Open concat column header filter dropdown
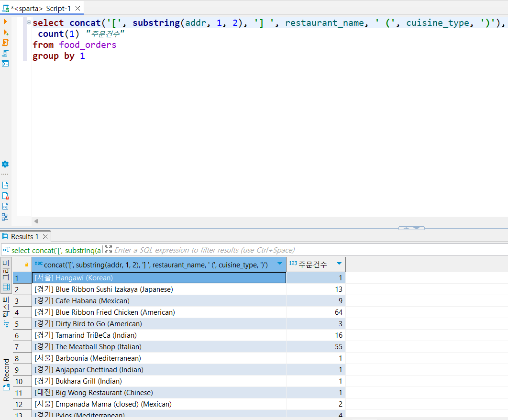This screenshot has height=420, width=508. pos(280,264)
